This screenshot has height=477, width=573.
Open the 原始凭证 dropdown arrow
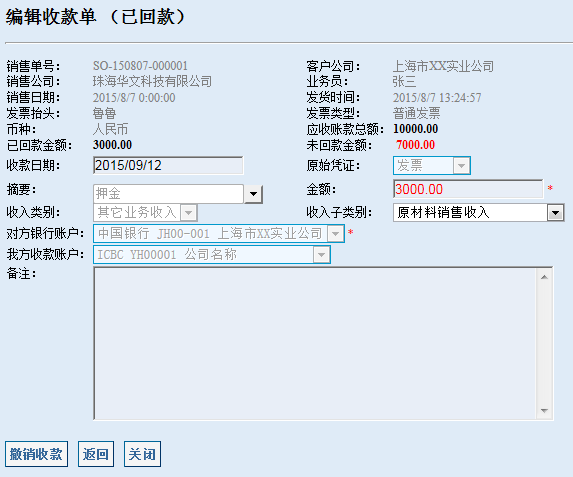coord(461,166)
